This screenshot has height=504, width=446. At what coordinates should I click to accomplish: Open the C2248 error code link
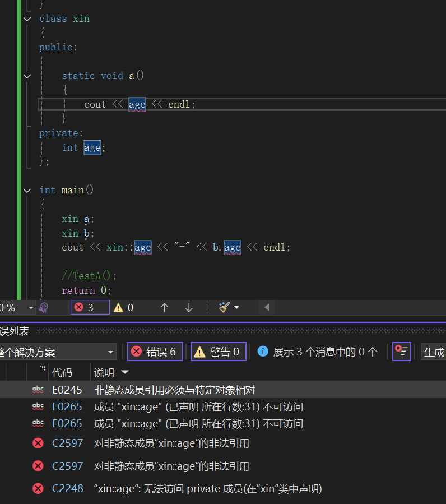coord(67,488)
